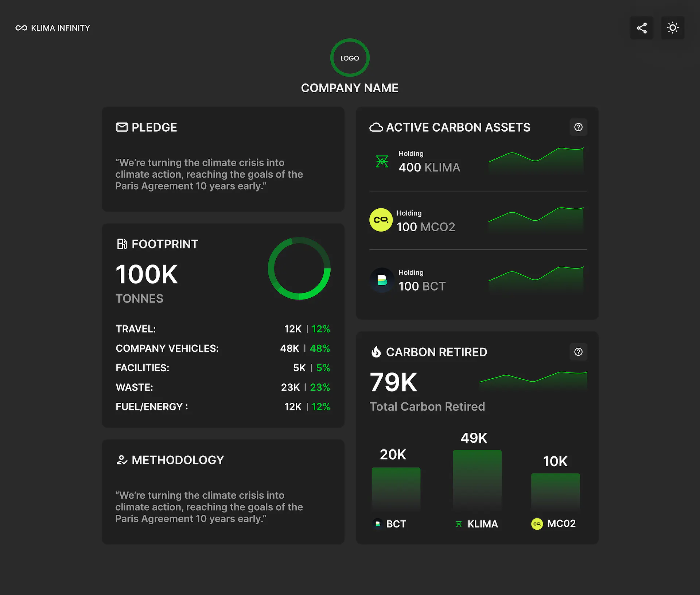Click the MC02 icon under the bar chart

pos(537,524)
